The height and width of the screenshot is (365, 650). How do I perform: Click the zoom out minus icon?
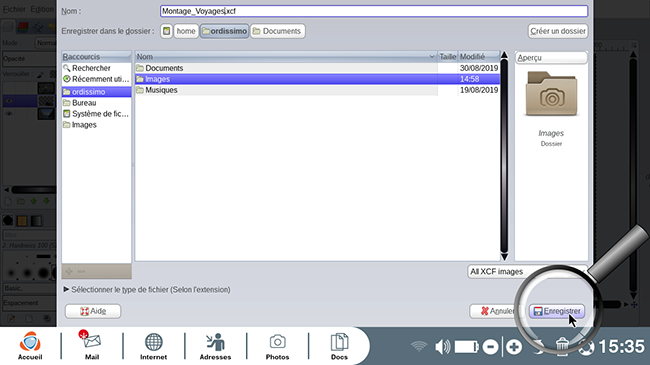point(490,347)
